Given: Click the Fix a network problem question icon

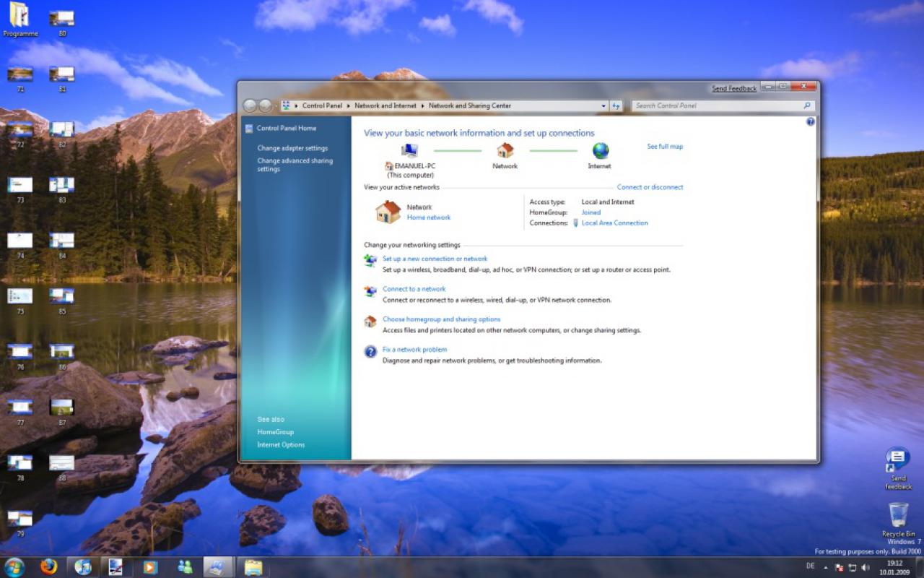Looking at the screenshot, I should pos(370,352).
